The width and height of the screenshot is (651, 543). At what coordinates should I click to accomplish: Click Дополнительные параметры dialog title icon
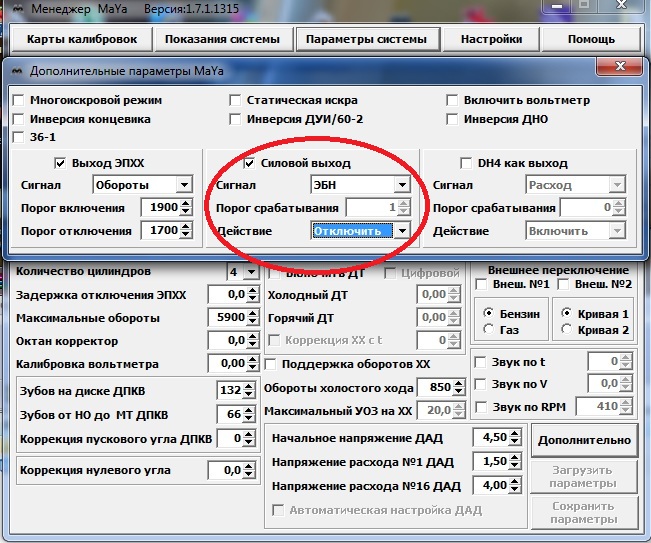coord(17,71)
